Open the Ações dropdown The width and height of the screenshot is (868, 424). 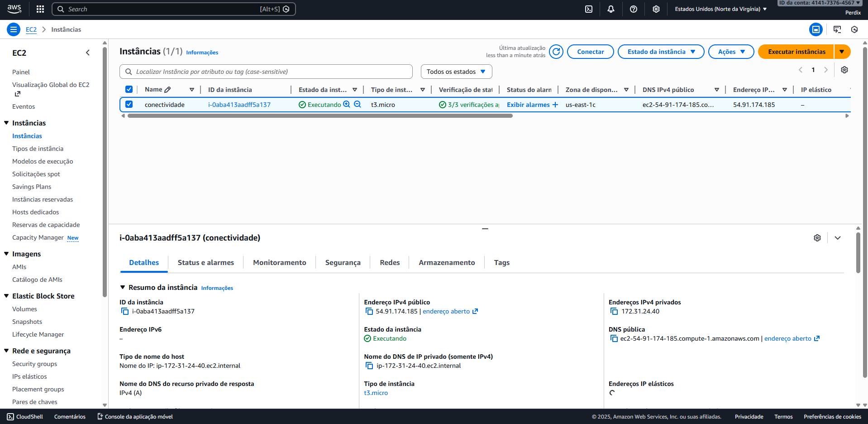(x=731, y=52)
